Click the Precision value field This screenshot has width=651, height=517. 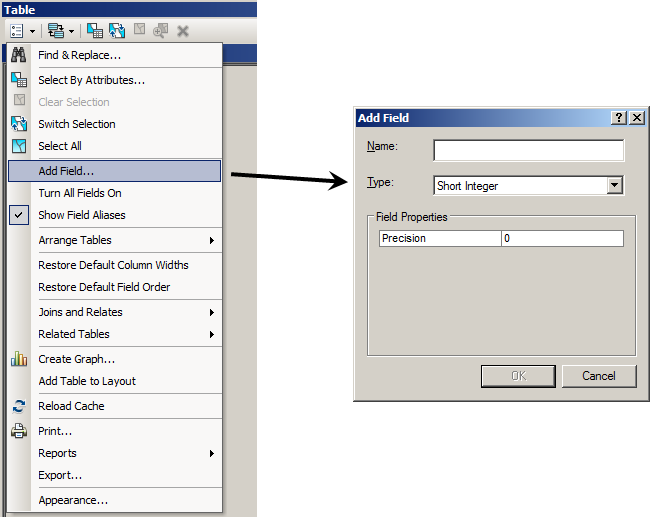pyautogui.click(x=563, y=238)
